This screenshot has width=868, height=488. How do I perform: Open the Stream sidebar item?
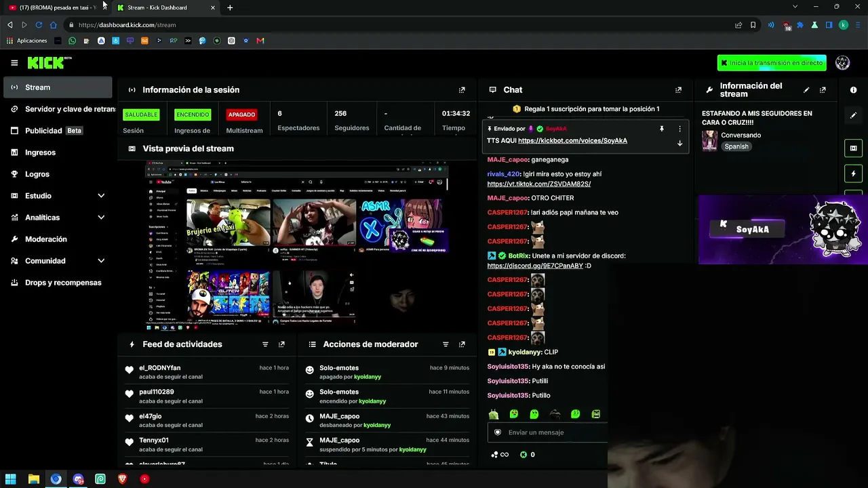pyautogui.click(x=58, y=87)
